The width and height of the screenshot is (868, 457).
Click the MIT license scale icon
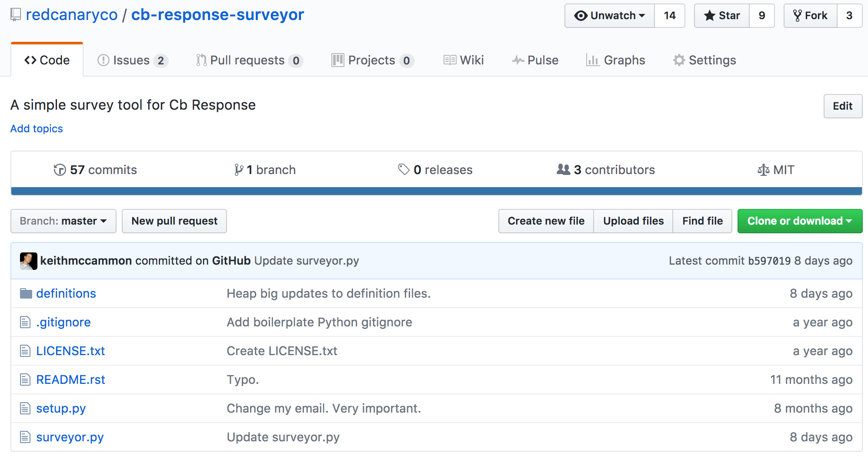pos(763,170)
